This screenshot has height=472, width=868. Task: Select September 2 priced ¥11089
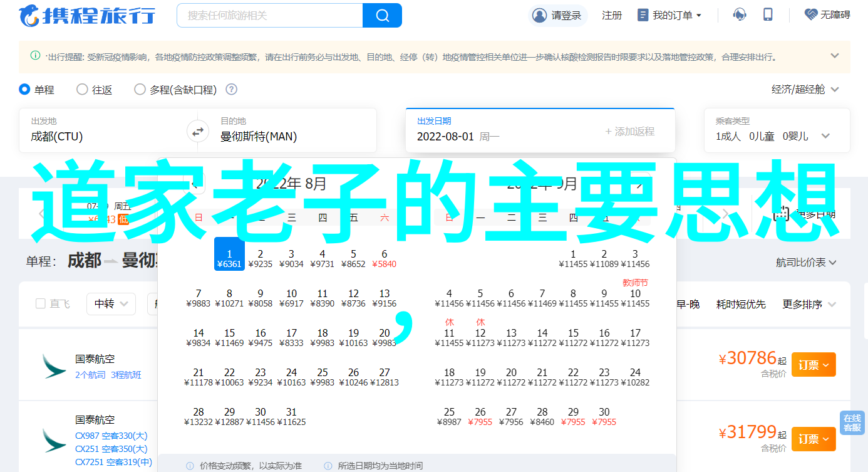(604, 258)
